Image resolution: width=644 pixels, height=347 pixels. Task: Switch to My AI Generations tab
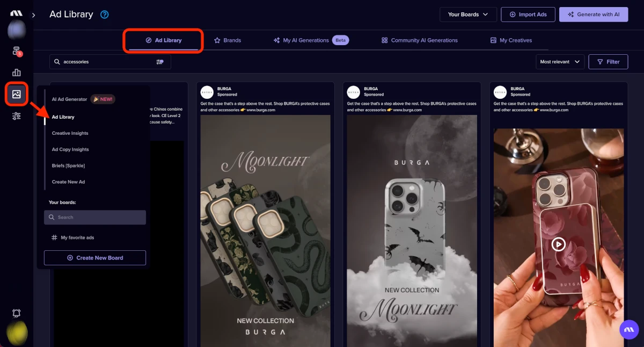311,40
